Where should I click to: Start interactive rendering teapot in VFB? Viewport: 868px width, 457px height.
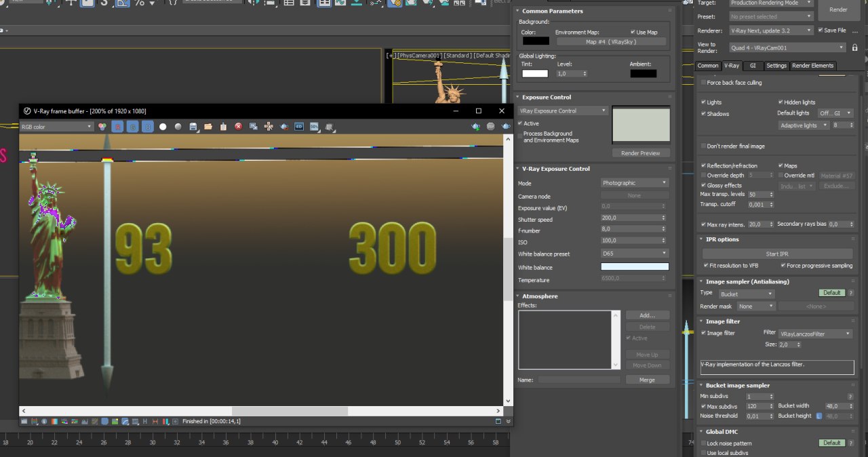tap(477, 126)
